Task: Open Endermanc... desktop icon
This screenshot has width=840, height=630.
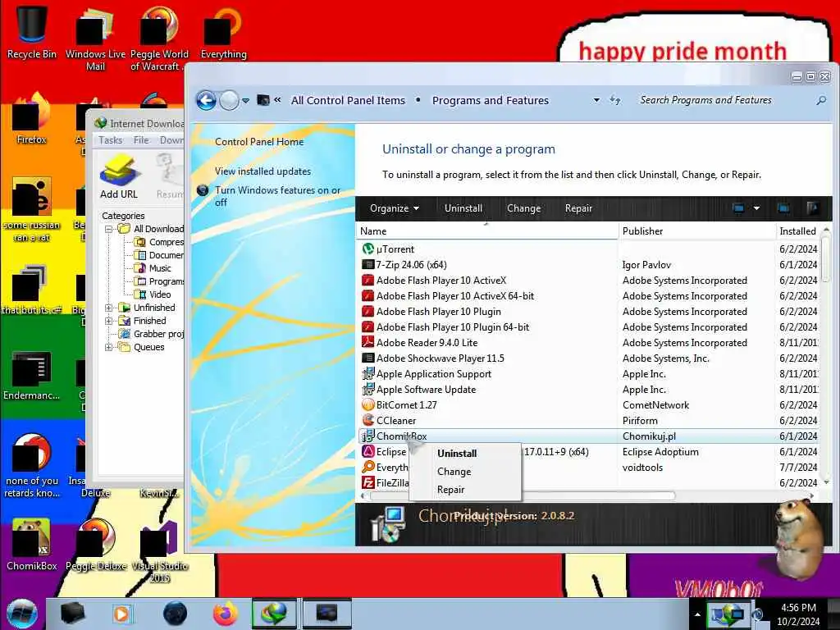Action: [x=32, y=375]
